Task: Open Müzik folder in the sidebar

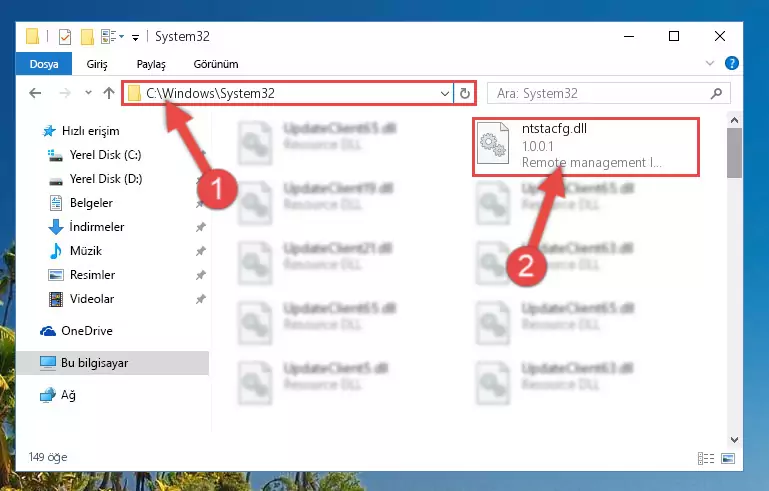Action: [x=86, y=251]
